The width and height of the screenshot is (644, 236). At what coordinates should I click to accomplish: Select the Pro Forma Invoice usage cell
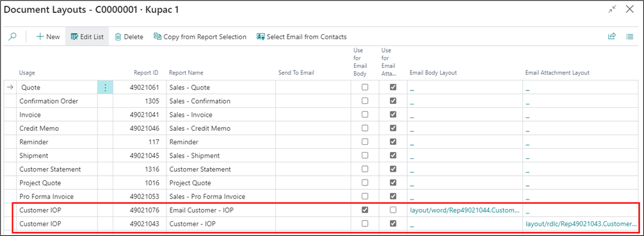[x=57, y=196]
